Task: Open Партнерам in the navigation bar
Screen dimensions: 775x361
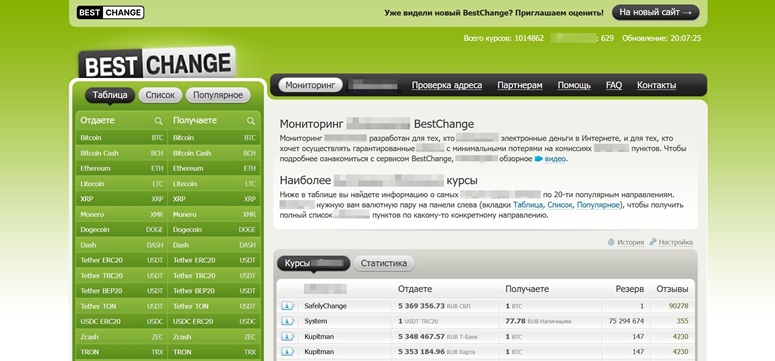Action: pos(520,86)
